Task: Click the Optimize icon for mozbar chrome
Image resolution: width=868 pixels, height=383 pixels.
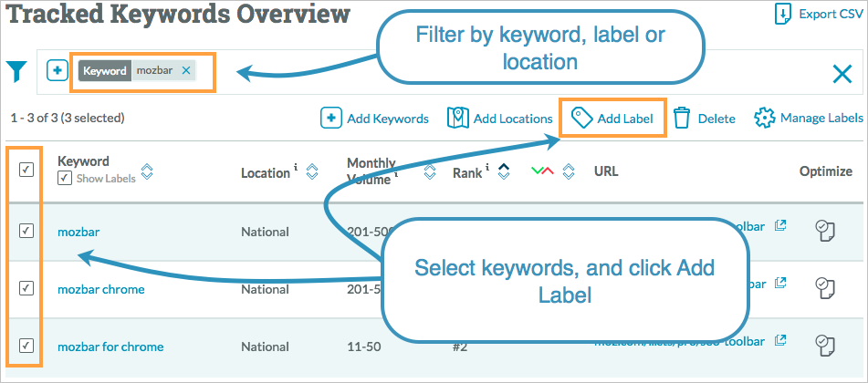Action: (825, 288)
